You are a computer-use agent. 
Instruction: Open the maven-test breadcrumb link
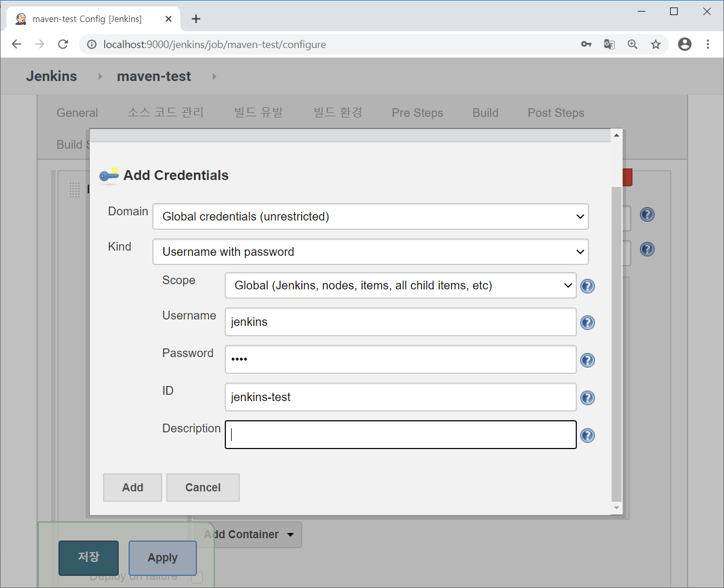tap(154, 76)
